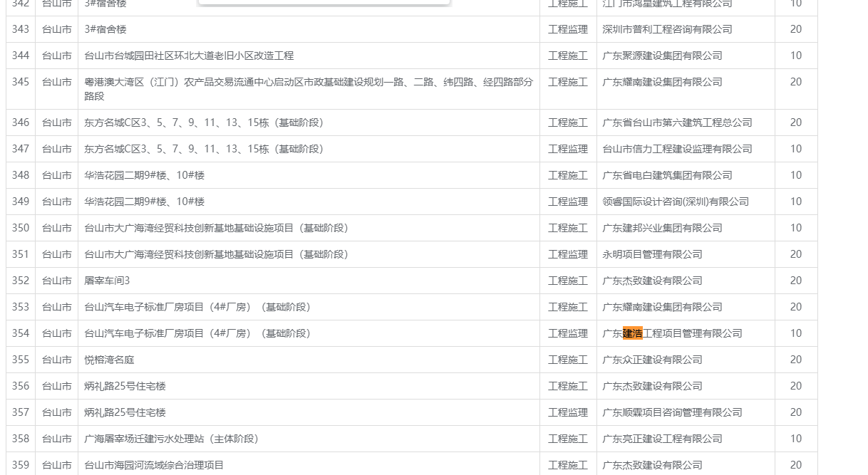This screenshot has height=475, width=868.
Task: Select company 广东顺霖项目咨询管理有限公司
Action: pos(672,412)
